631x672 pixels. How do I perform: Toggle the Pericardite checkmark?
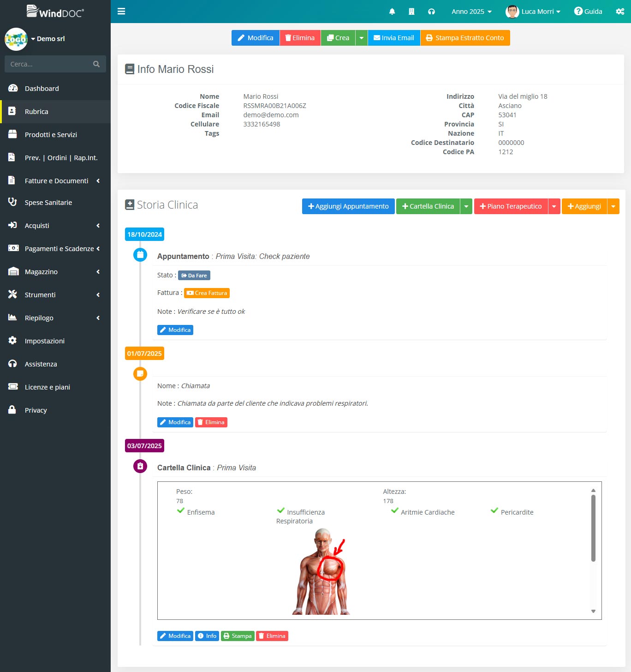pyautogui.click(x=494, y=510)
